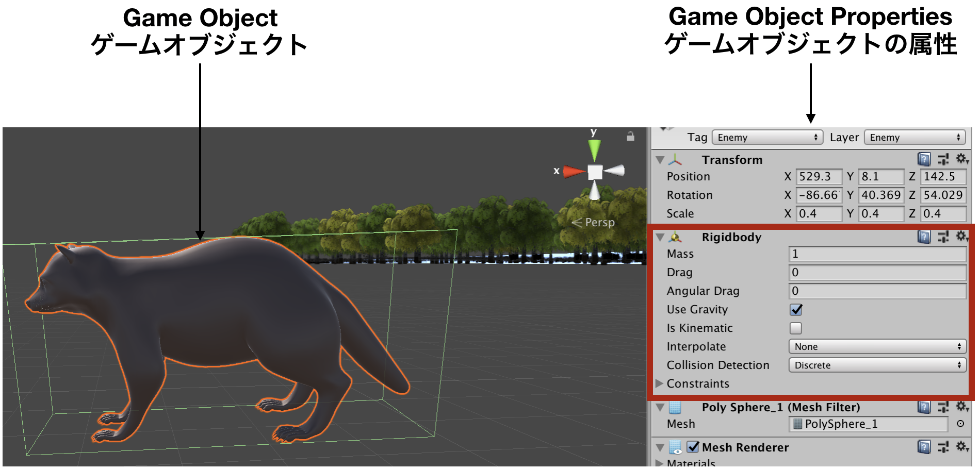Open Rigidbody component help icon
The image size is (980, 469).
[924, 237]
